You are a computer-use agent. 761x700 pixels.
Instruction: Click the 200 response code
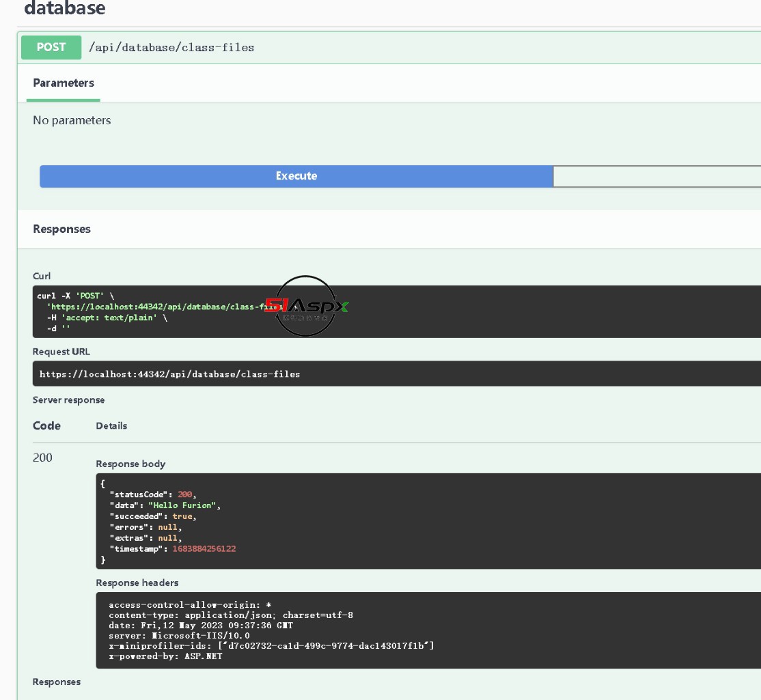pyautogui.click(x=42, y=458)
